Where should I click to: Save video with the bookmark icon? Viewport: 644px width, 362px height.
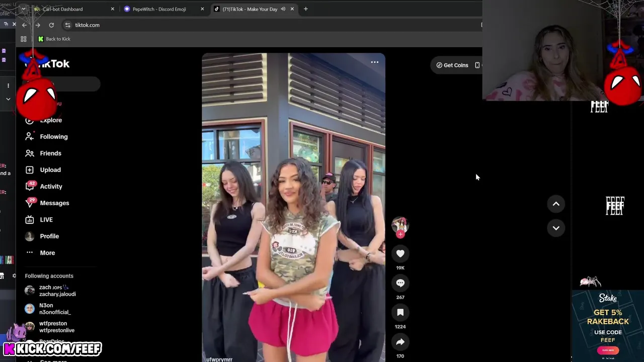click(400, 312)
